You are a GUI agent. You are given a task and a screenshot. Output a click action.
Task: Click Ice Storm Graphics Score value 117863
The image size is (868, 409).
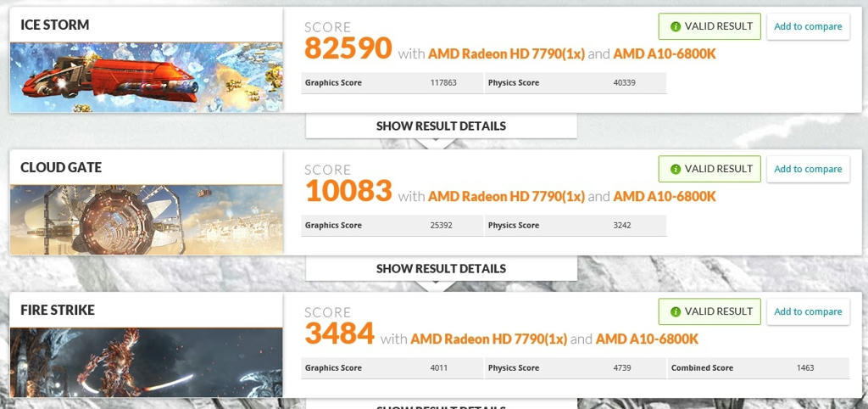click(443, 83)
